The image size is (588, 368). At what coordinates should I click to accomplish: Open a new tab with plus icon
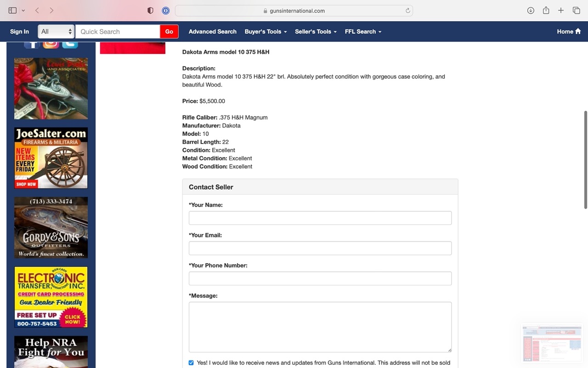coord(561,11)
